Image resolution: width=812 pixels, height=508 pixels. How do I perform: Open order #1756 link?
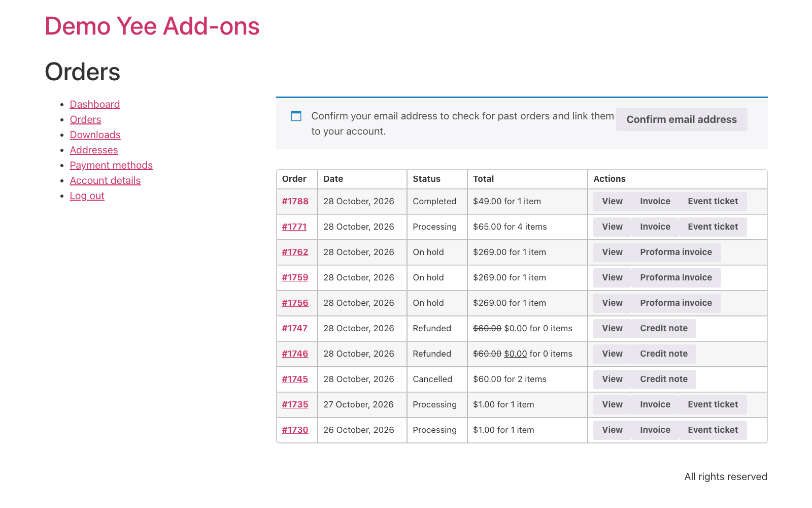coord(295,303)
